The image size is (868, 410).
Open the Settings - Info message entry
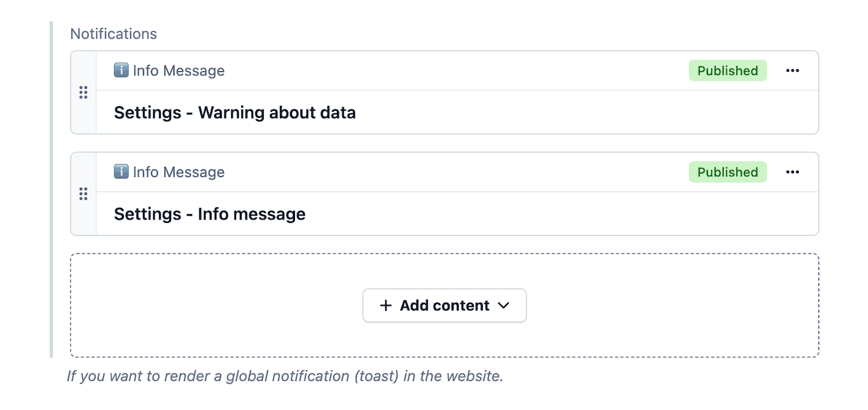tap(210, 214)
